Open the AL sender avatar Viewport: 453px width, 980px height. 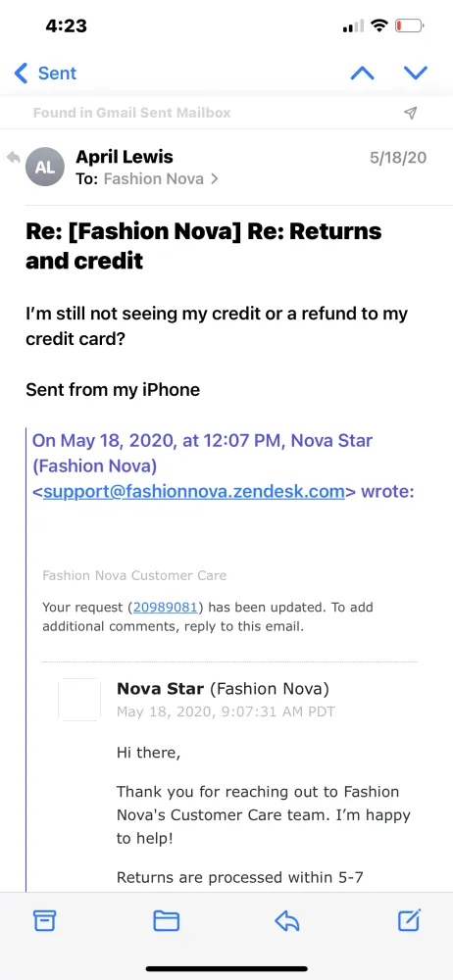tap(44, 167)
